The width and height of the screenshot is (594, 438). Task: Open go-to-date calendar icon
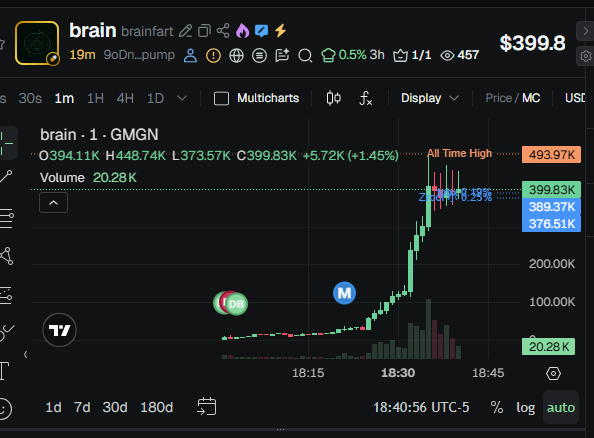[x=206, y=407]
